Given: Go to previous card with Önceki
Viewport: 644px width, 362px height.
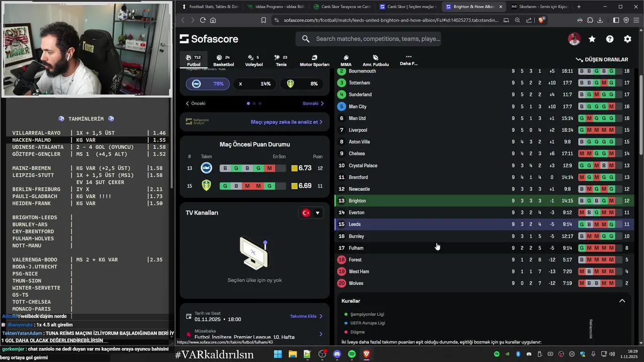Looking at the screenshot, I should coord(196,104).
